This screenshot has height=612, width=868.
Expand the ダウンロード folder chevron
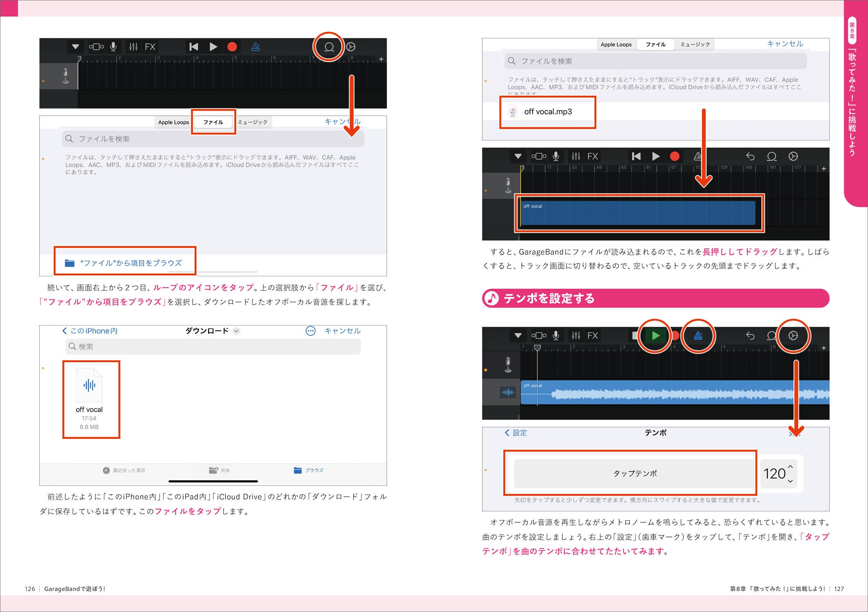click(237, 331)
